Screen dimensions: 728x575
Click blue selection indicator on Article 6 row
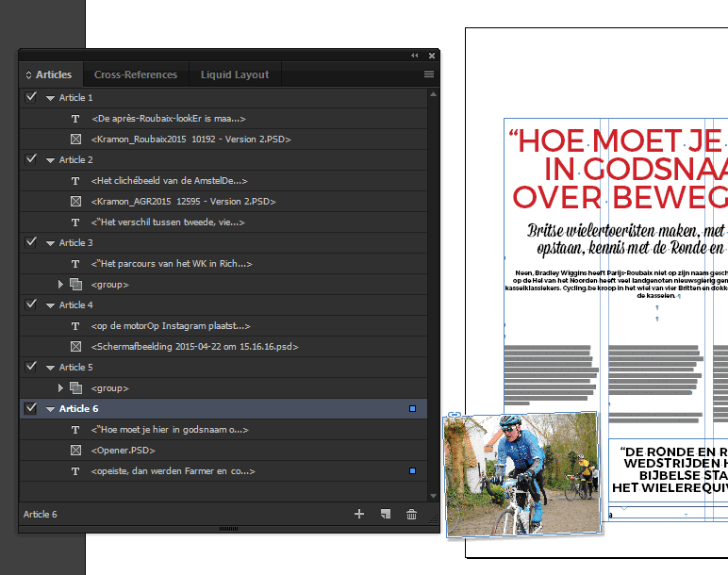click(412, 409)
